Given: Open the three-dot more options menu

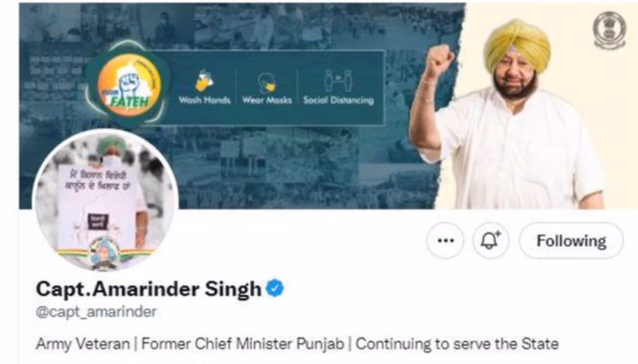Looking at the screenshot, I should 445,241.
